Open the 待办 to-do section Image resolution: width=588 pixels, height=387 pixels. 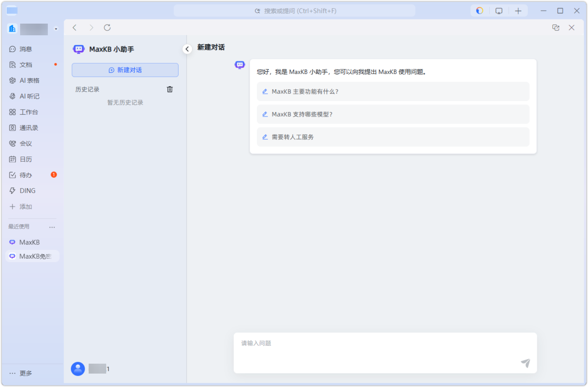click(x=26, y=175)
